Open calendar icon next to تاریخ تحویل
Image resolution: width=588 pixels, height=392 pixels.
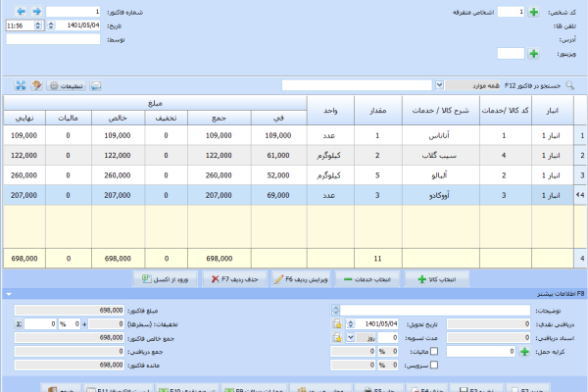click(x=337, y=323)
